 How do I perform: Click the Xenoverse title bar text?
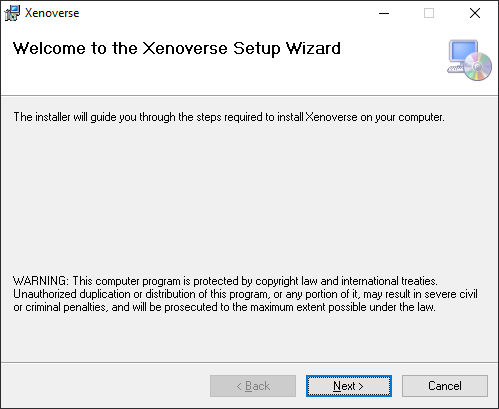click(52, 13)
